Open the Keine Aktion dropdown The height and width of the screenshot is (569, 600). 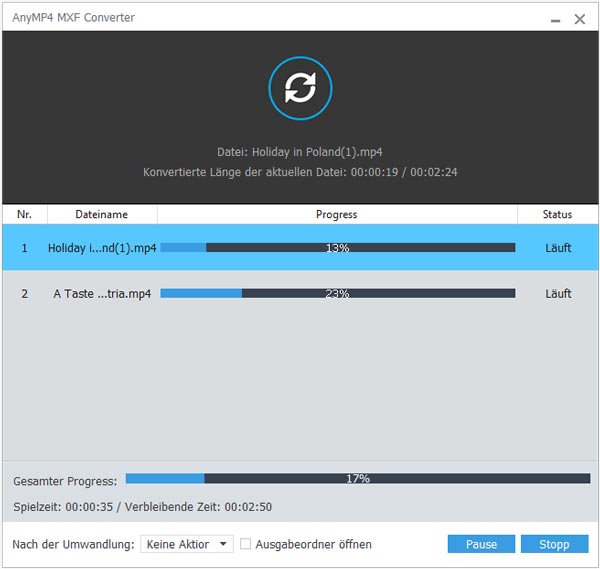187,544
